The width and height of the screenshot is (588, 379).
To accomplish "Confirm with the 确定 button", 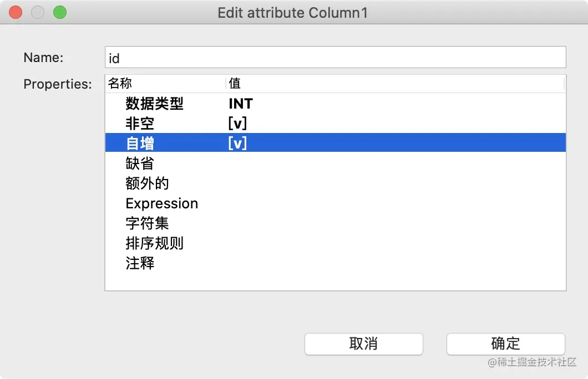I will point(505,344).
